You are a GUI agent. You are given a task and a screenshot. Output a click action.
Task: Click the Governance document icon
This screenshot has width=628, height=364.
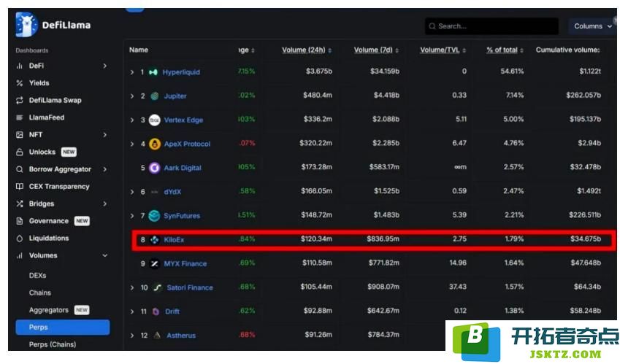[x=19, y=221]
